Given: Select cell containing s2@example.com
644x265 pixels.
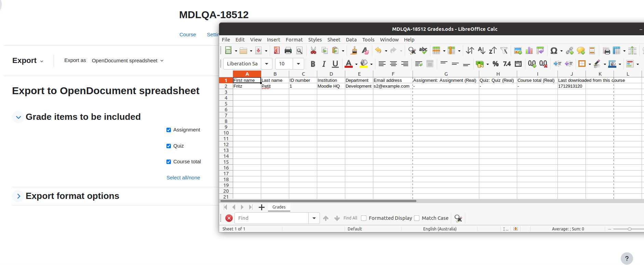Looking at the screenshot, I should (x=393, y=86).
